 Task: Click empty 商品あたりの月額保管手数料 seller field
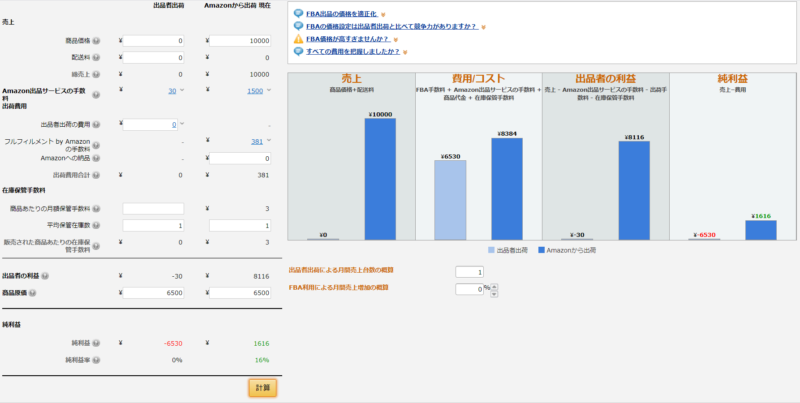point(153,209)
